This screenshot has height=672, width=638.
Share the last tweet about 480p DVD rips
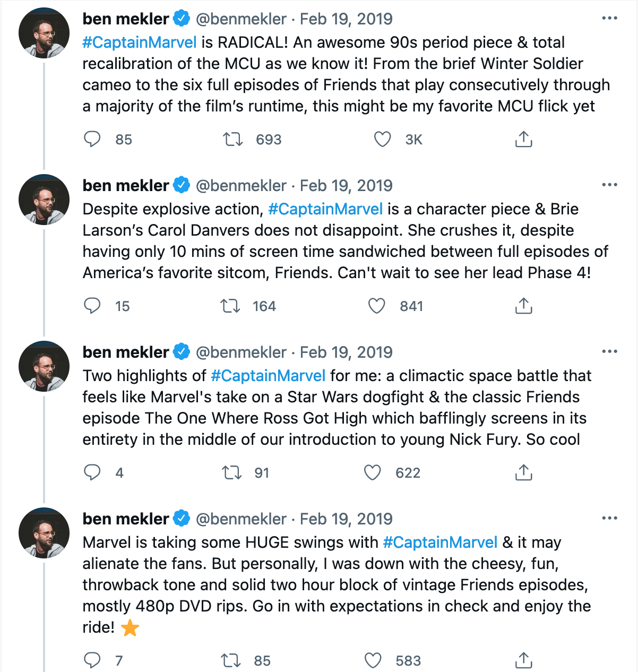[x=523, y=660]
